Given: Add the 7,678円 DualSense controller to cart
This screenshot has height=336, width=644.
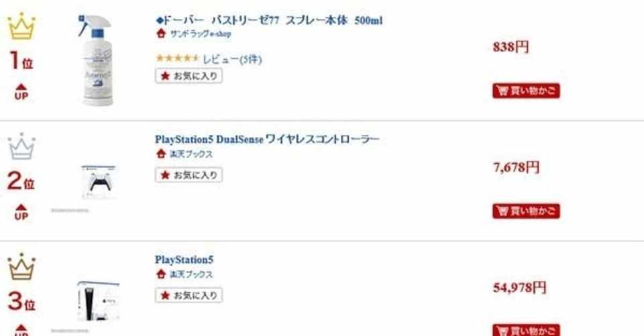Looking at the screenshot, I should [525, 211].
